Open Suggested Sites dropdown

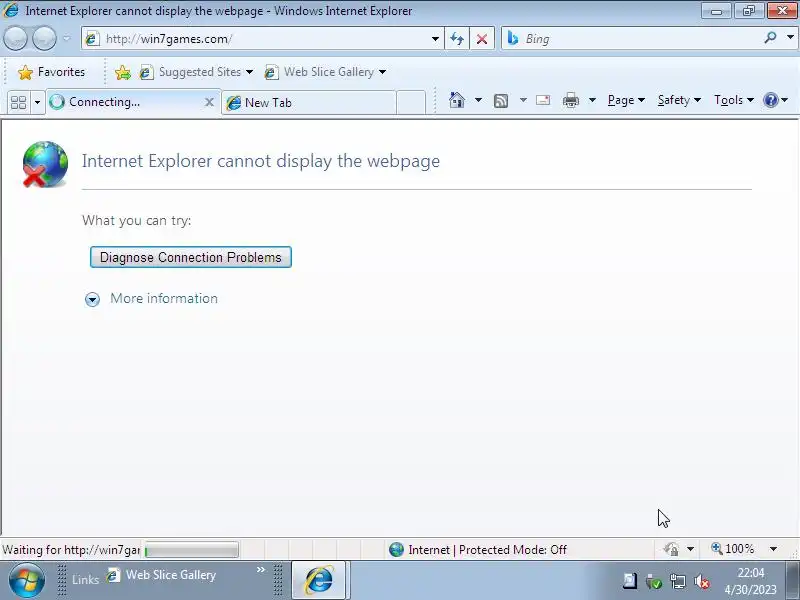[196, 72]
